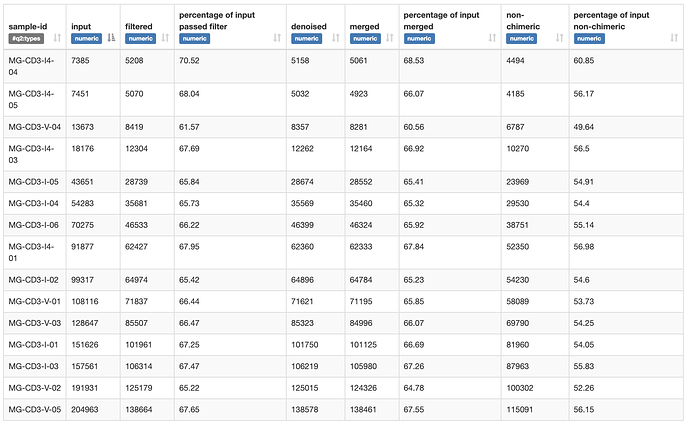Sort table by sample-id arrows icon
The height and width of the screenshot is (427, 690).
pyautogui.click(x=56, y=38)
